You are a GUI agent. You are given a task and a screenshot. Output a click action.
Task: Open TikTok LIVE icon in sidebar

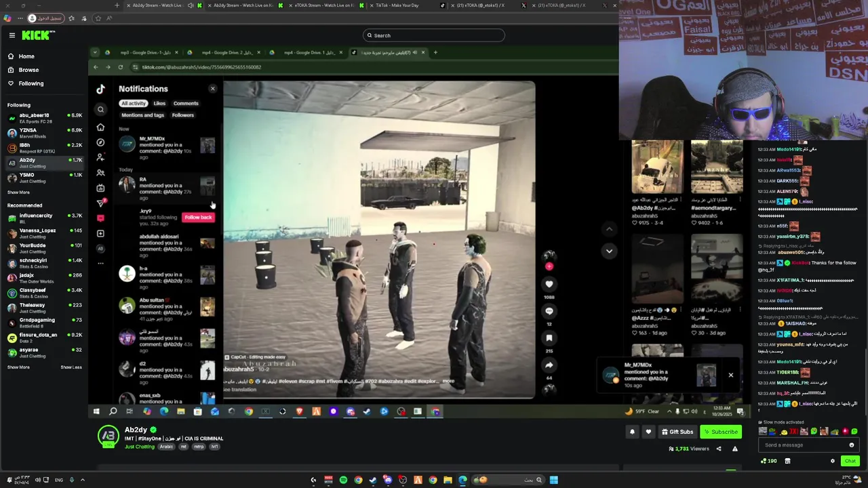(x=100, y=188)
